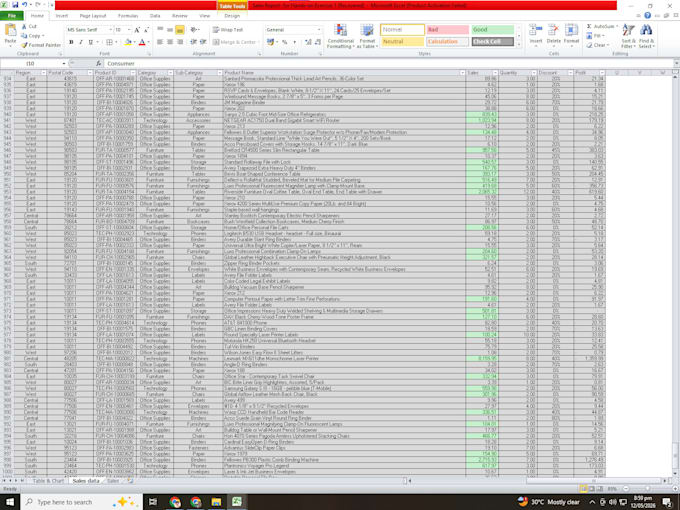
Task: Activate the Format Painter
Action: 41,45
